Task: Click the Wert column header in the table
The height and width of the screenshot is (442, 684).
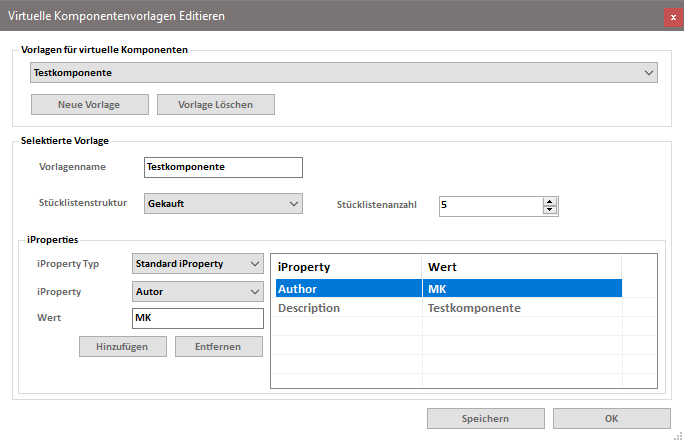Action: click(520, 267)
